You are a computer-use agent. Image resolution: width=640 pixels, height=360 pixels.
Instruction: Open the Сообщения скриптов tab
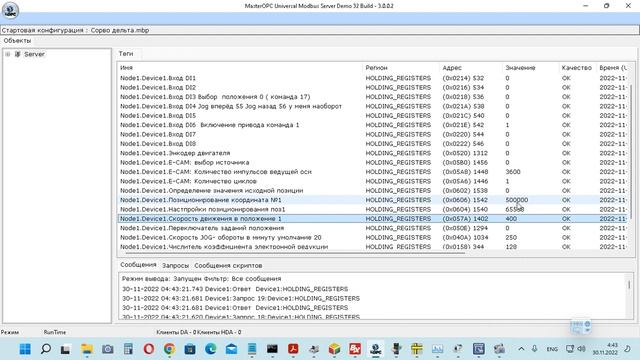[228, 265]
